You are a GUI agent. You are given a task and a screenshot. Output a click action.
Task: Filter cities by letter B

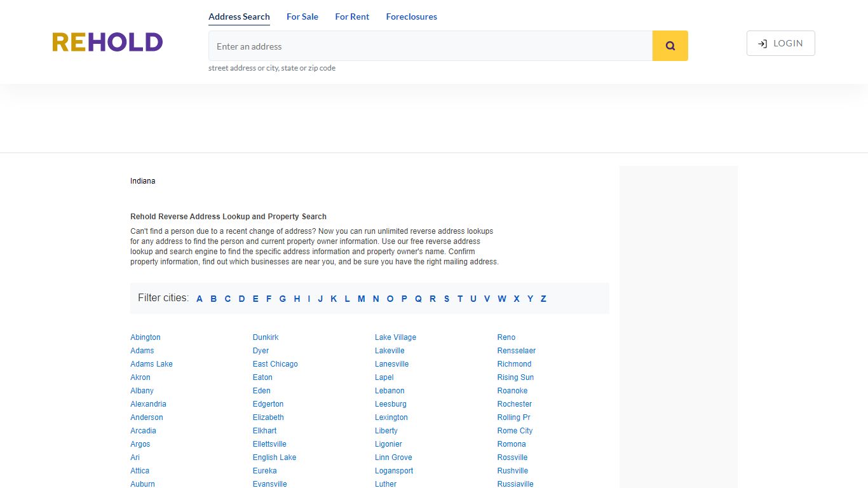click(214, 299)
